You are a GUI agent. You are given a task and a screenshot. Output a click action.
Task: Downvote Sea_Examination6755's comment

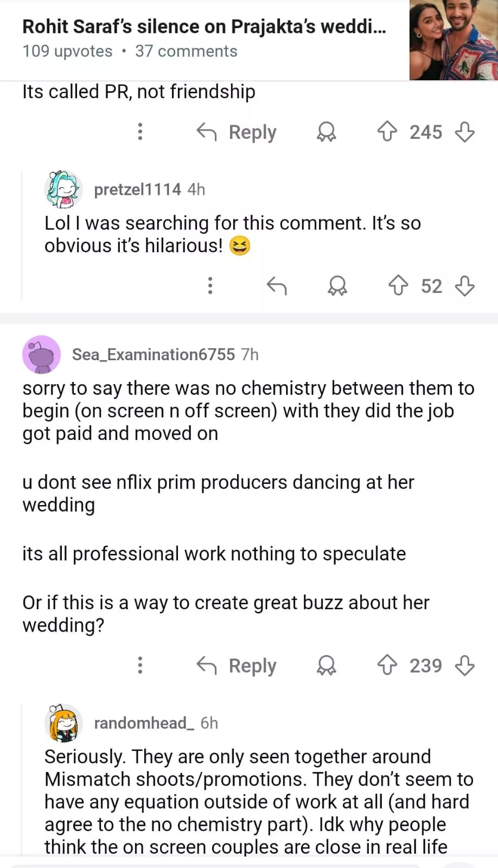click(465, 665)
